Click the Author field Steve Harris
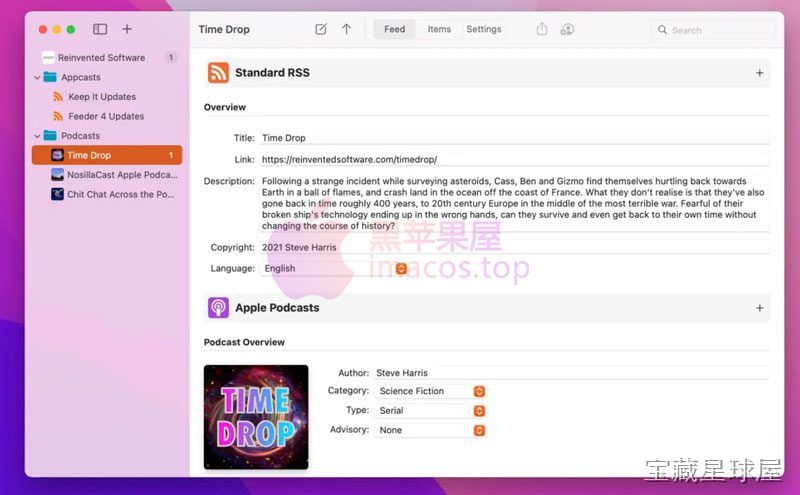Screen dimensions: 800x495 click(x=571, y=373)
